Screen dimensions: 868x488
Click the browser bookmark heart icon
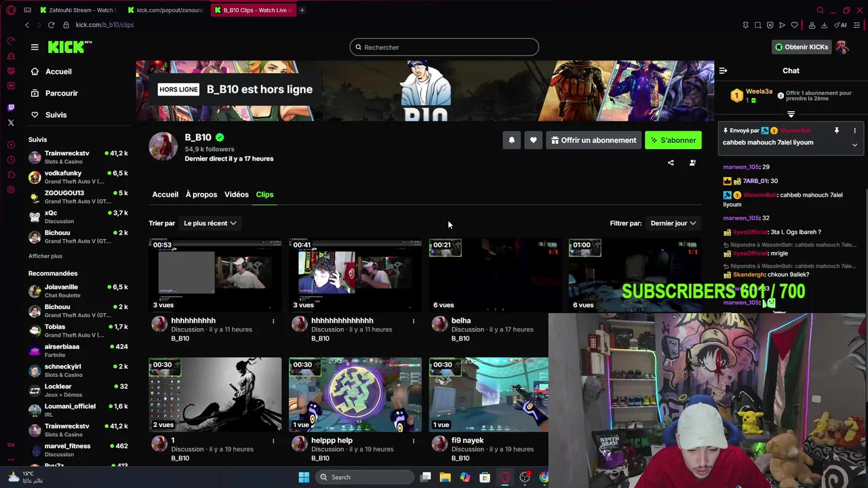coord(794,25)
